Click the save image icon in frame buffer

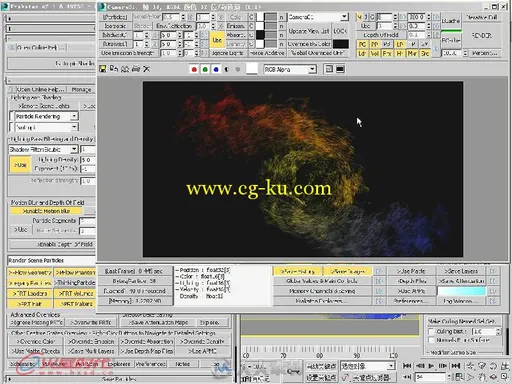coord(103,69)
